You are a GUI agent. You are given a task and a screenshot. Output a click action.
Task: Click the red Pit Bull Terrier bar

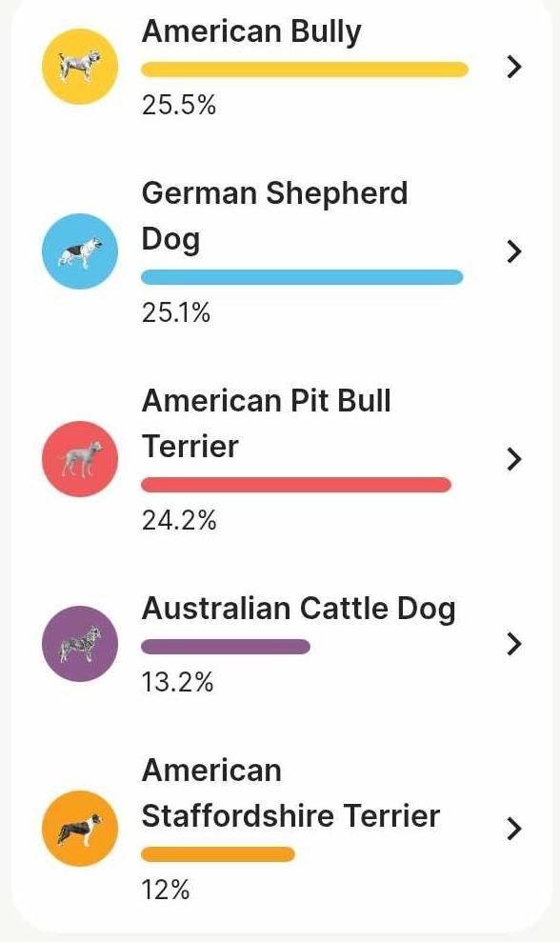pos(296,485)
